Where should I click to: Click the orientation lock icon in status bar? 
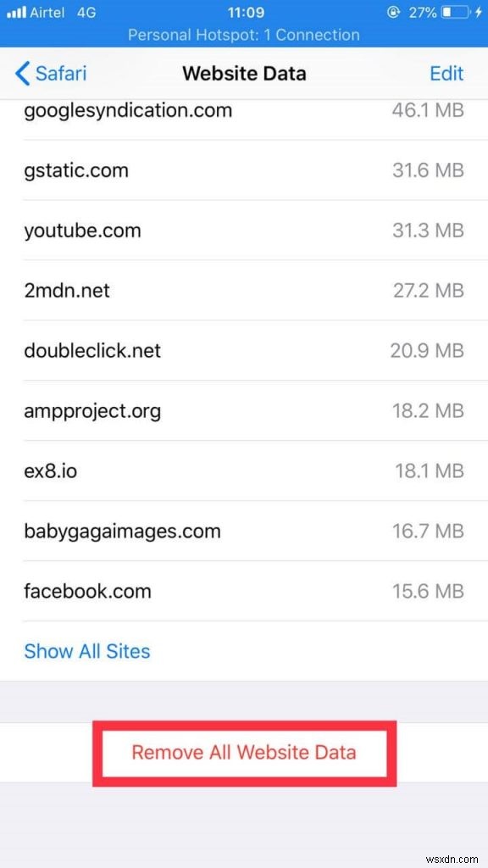(392, 12)
